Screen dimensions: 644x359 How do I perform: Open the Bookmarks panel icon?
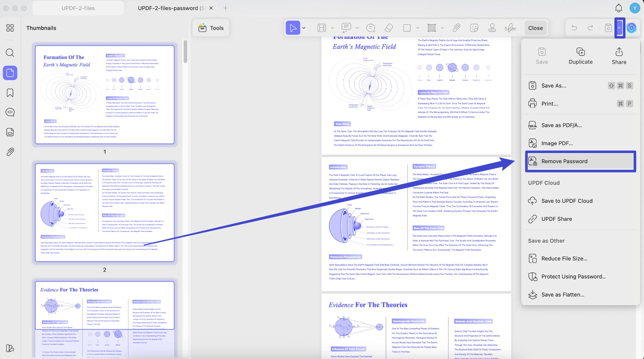point(10,93)
